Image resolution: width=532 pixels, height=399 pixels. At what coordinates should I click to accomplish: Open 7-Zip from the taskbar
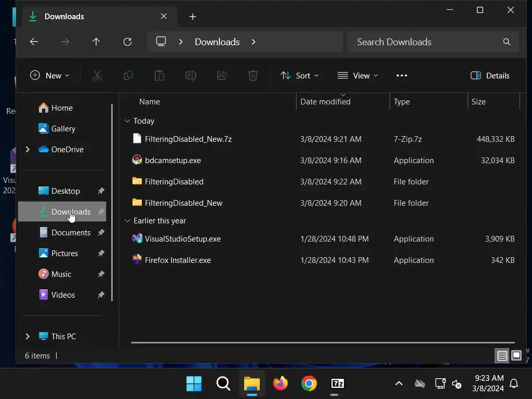338,384
